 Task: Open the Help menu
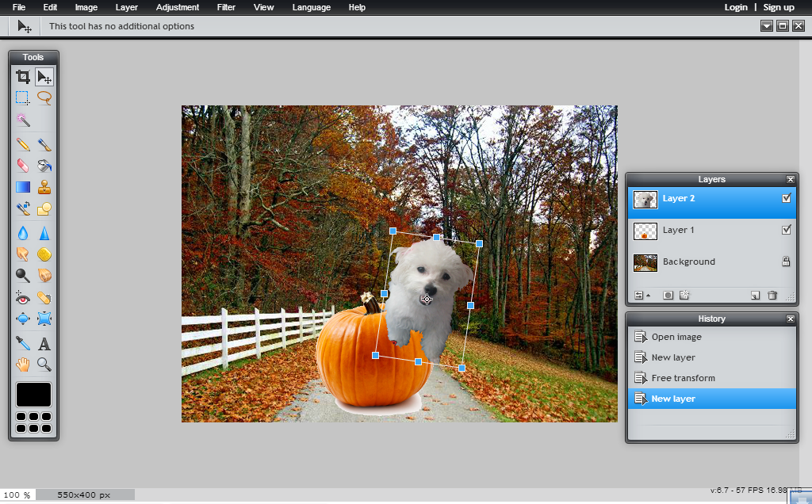(357, 7)
